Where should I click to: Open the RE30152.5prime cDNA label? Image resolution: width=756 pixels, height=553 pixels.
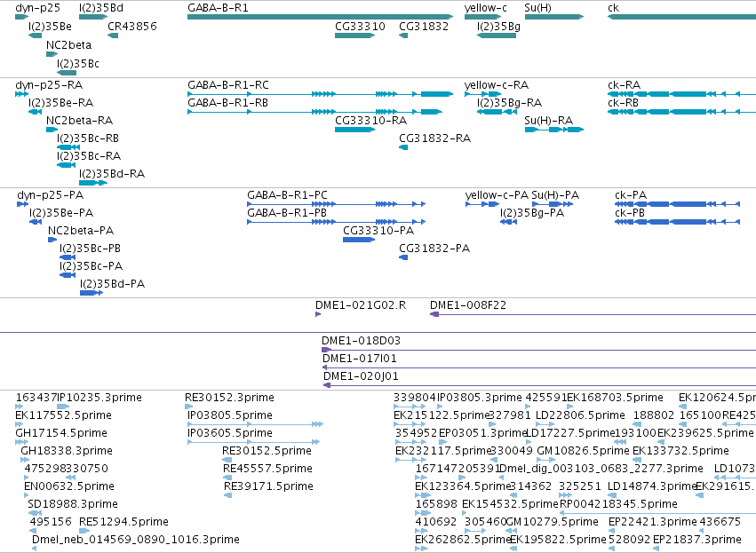pos(267,451)
